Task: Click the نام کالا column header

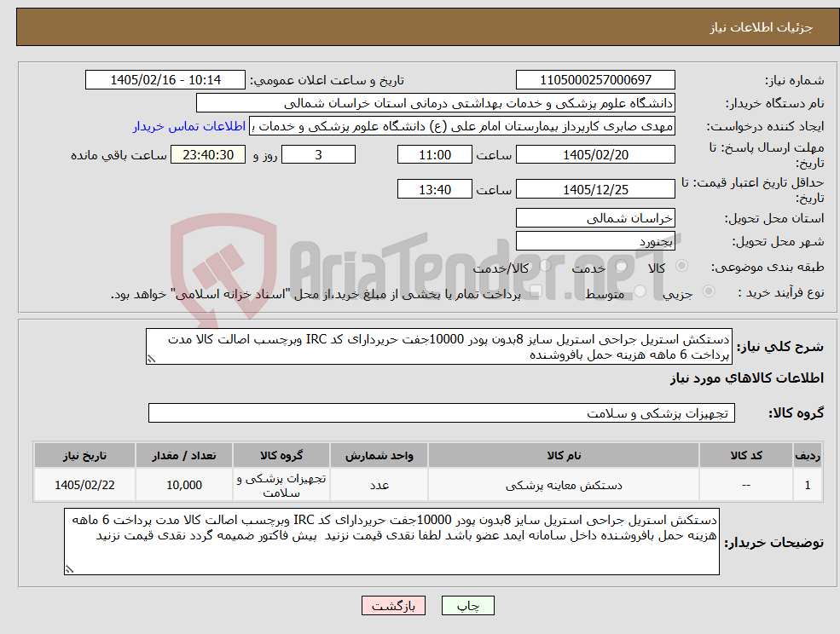Action: pos(564,455)
